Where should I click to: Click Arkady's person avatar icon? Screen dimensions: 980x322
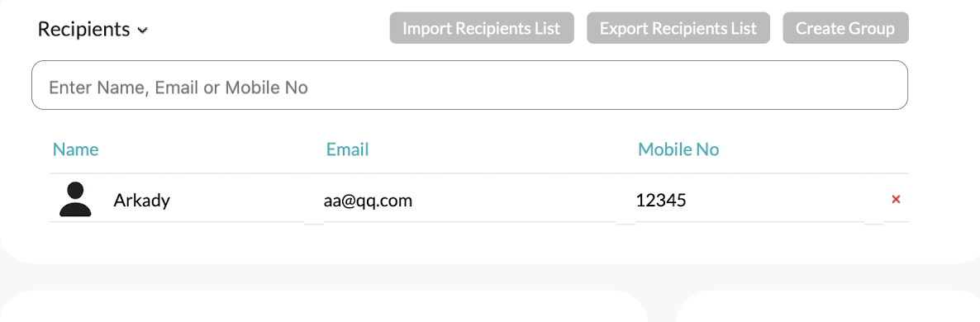point(76,200)
